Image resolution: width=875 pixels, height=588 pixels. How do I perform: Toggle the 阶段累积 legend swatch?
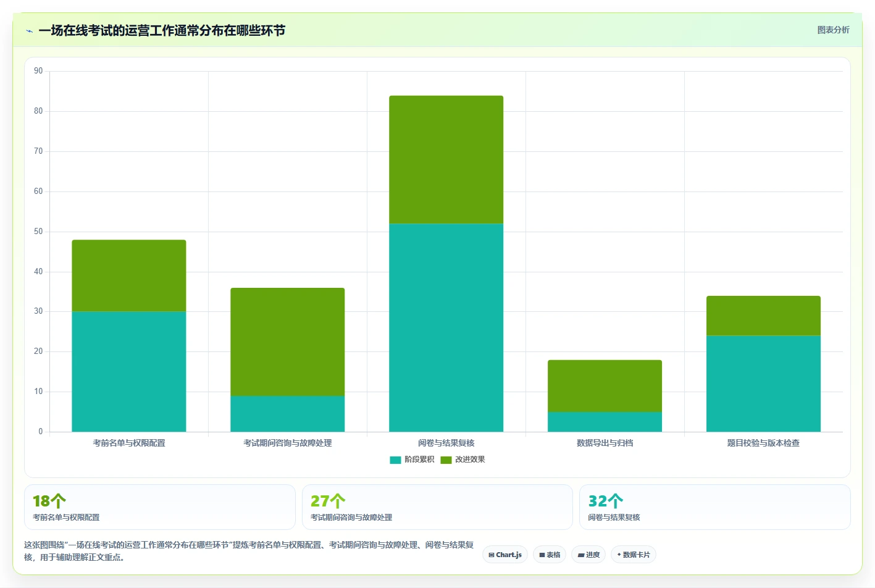pos(395,460)
